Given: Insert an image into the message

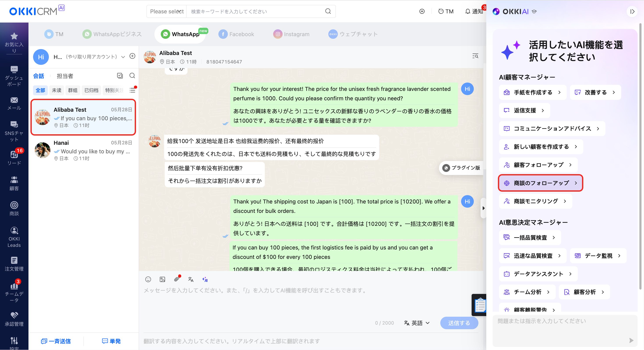Looking at the screenshot, I should (x=162, y=279).
